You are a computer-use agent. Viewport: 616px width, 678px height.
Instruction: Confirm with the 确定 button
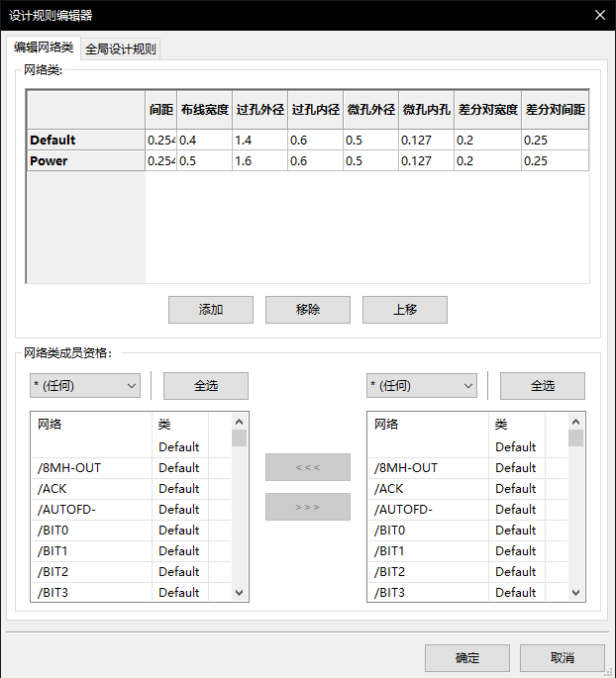467,658
